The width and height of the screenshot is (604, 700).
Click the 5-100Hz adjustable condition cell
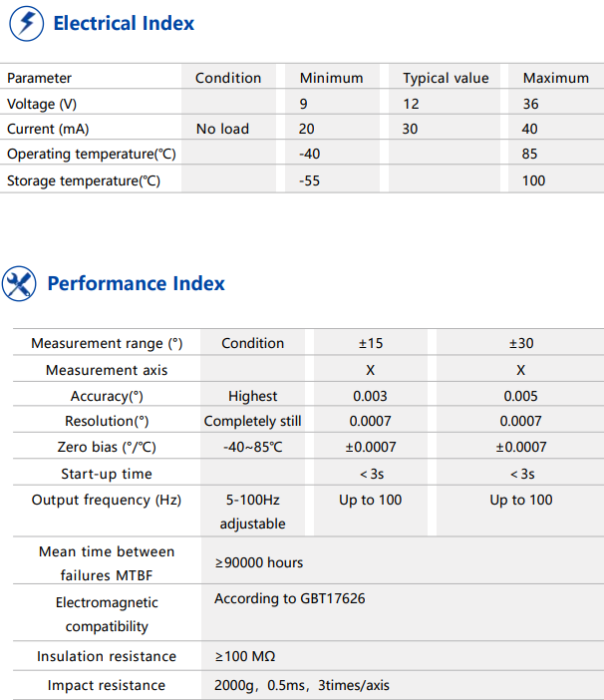(x=252, y=512)
